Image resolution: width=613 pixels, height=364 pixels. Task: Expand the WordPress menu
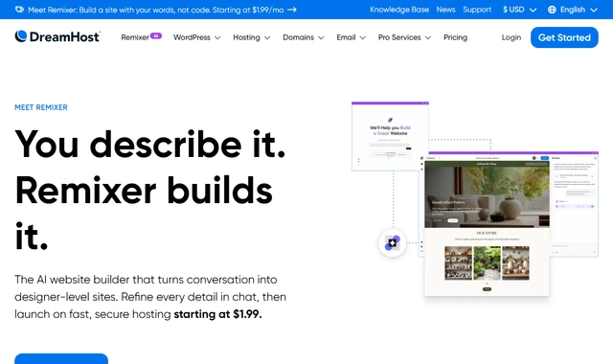197,37
